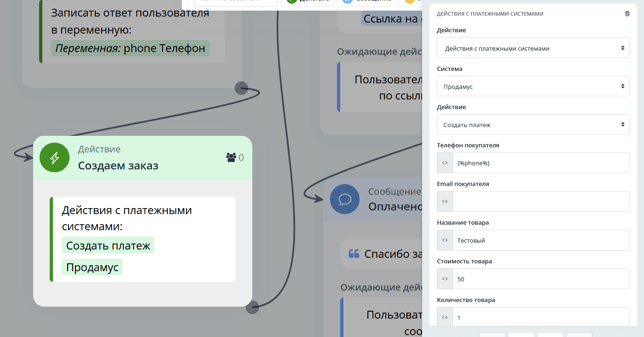The height and width of the screenshot is (337, 644).
Task: Select the Продамус tag in the block
Action: [x=92, y=267]
